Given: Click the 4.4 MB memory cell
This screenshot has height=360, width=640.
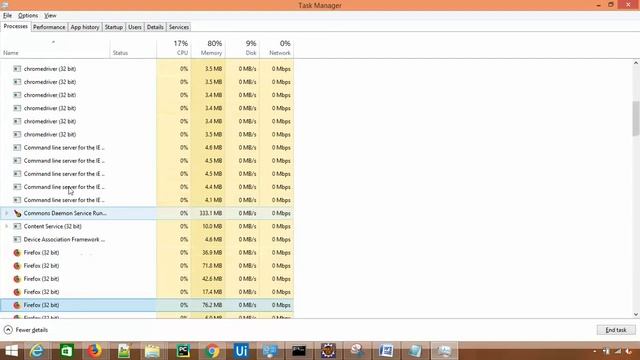Looking at the screenshot, I should 208,187.
